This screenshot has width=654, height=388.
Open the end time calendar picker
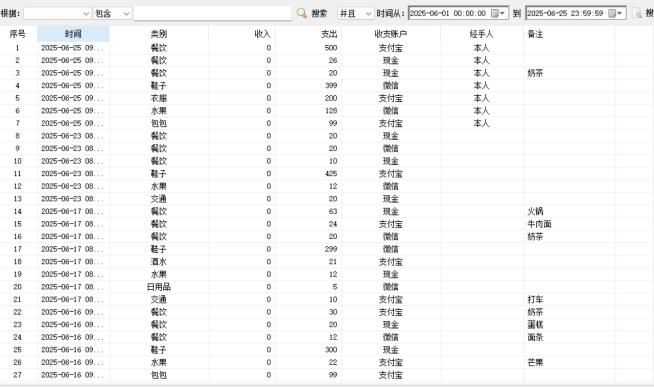pos(616,13)
